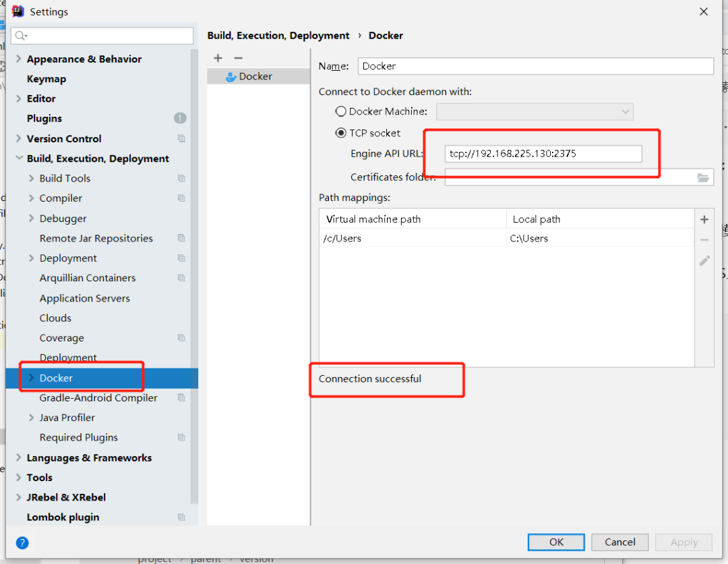
Task: Expand the Docker tree node arrow
Action: pyautogui.click(x=31, y=378)
